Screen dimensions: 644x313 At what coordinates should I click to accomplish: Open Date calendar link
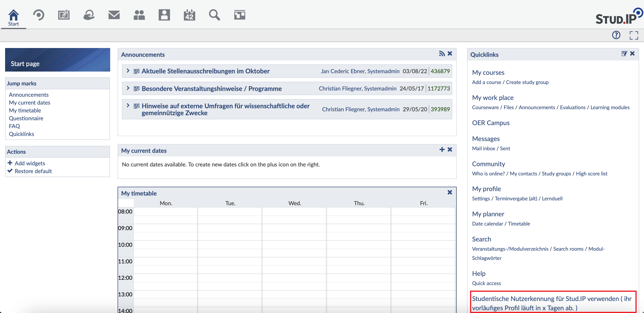[487, 224]
